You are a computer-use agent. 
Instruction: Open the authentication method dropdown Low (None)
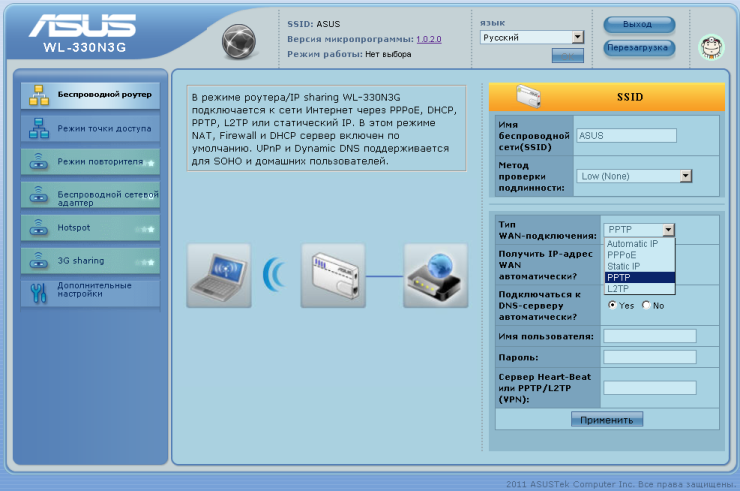coord(634,176)
